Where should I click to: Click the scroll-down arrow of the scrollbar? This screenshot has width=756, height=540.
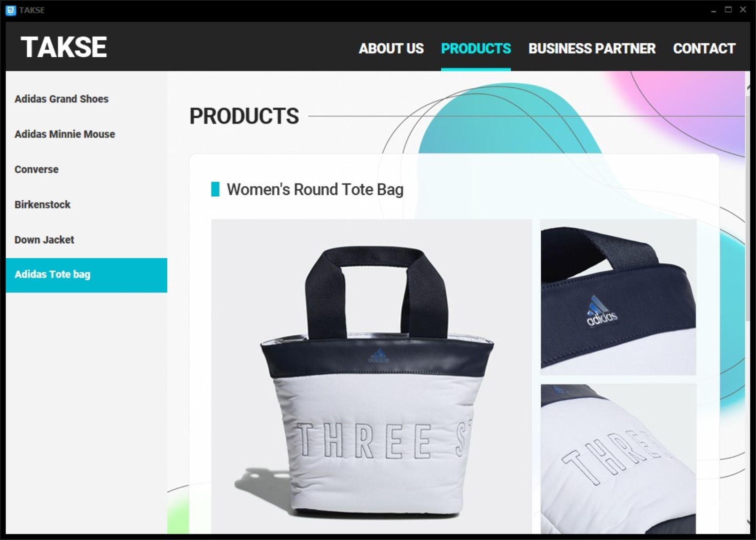748,522
